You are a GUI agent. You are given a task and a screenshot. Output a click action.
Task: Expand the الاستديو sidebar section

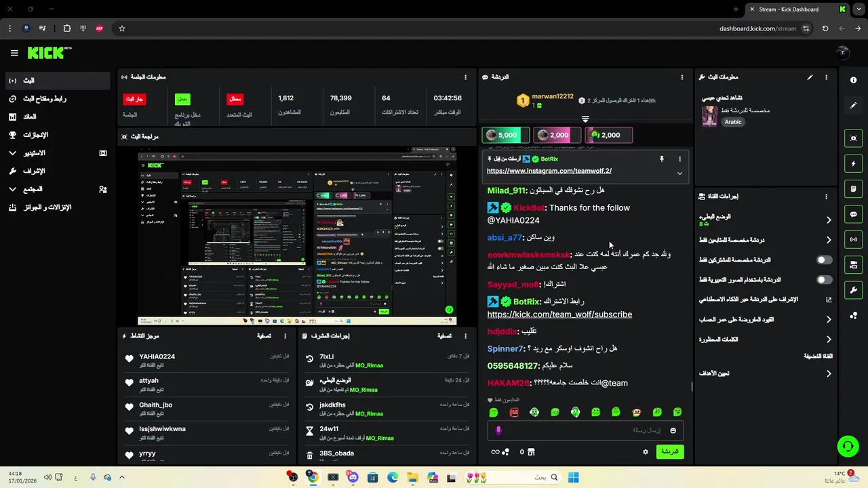(x=58, y=153)
